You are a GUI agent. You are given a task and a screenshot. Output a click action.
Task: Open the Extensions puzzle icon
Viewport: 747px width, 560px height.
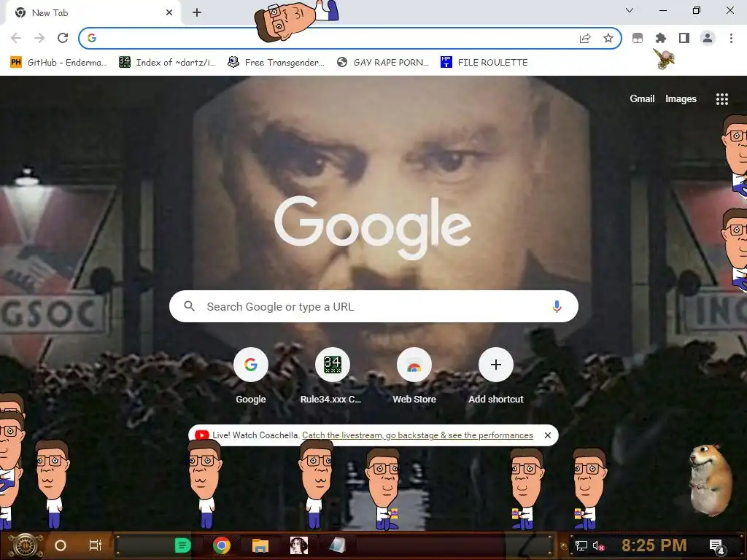[x=661, y=38]
